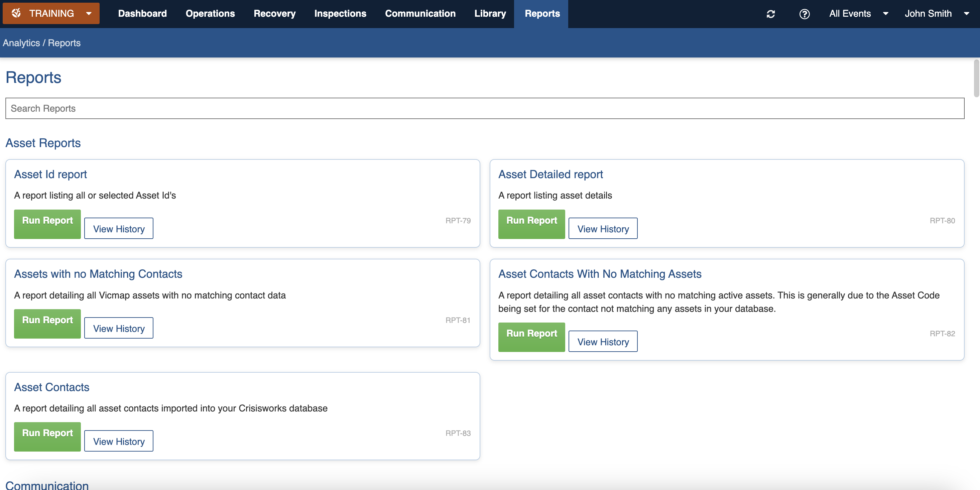
Task: Click the refresh sync icon
Action: coord(770,14)
